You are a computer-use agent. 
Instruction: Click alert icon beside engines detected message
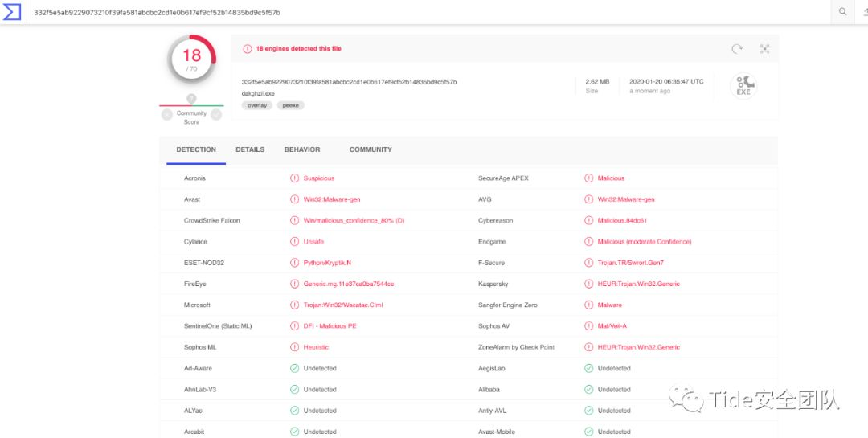(248, 49)
